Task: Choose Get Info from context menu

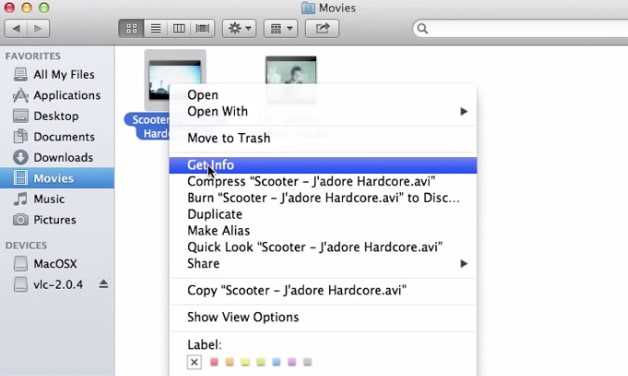Action: (323, 165)
